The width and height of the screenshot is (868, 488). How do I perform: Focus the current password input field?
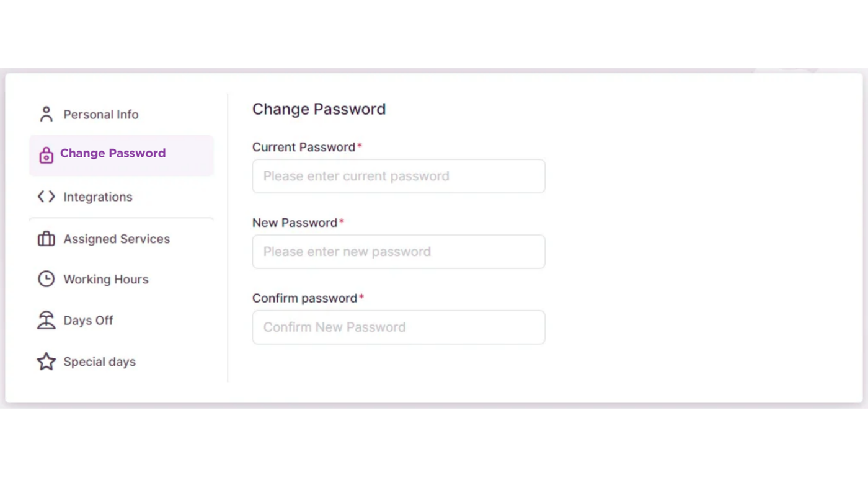click(398, 176)
